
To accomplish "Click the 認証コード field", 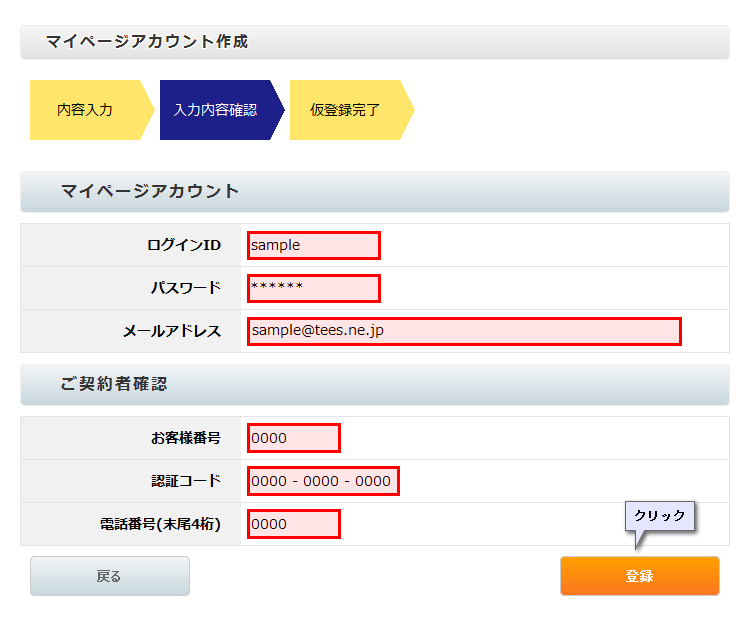I will (323, 481).
